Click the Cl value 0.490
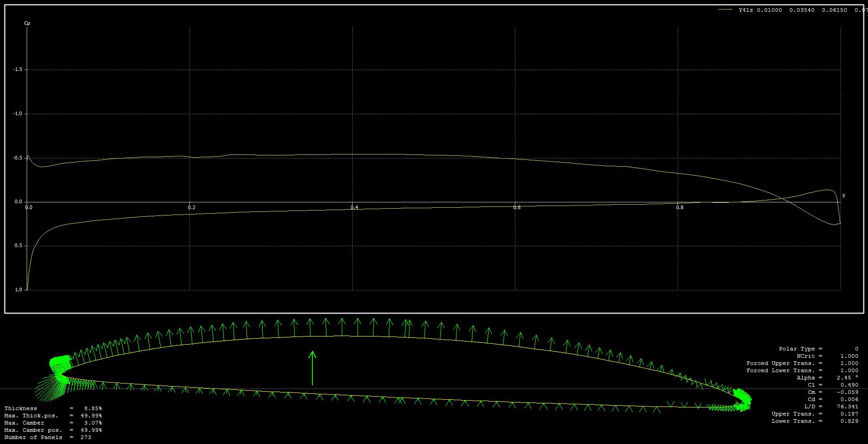The width and height of the screenshot is (868, 444). pos(849,385)
